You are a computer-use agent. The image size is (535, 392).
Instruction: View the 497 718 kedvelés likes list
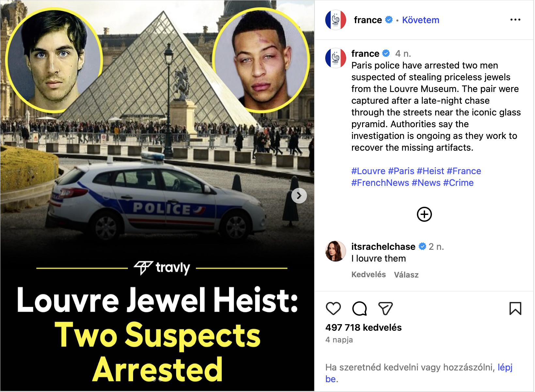[x=363, y=327]
